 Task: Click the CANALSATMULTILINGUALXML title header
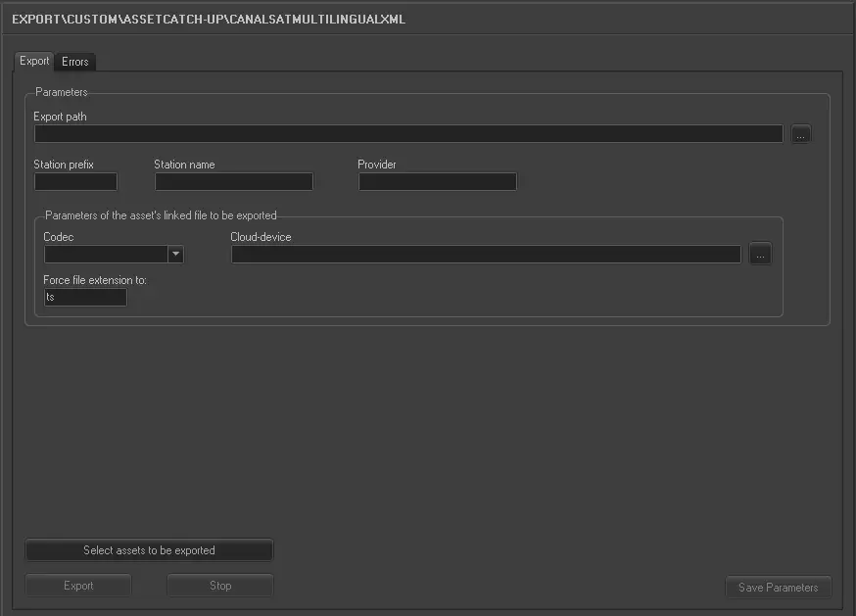(x=209, y=19)
